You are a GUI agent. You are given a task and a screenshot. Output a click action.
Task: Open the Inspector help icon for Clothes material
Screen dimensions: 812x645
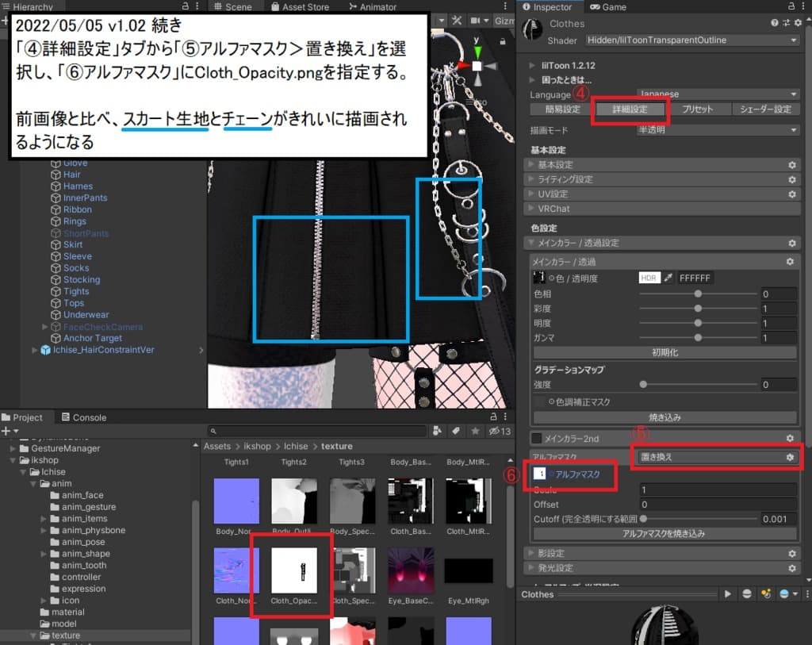(774, 22)
